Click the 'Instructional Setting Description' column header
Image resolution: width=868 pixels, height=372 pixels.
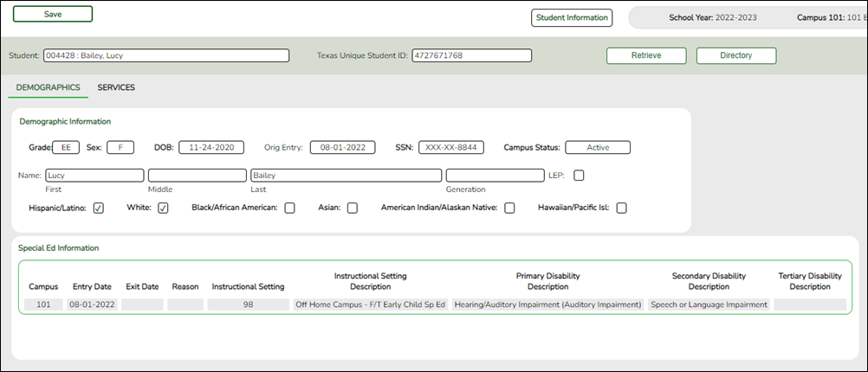(x=371, y=281)
